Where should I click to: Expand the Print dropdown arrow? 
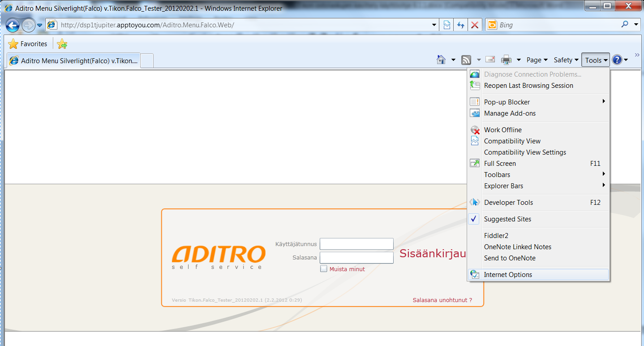pos(519,60)
